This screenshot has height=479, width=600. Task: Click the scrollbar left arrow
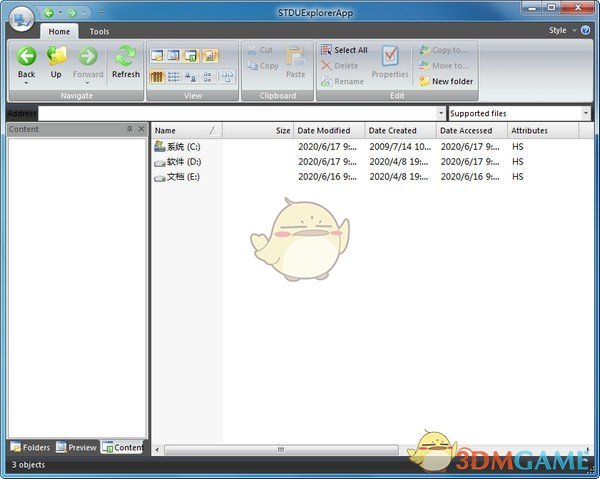tap(157, 450)
